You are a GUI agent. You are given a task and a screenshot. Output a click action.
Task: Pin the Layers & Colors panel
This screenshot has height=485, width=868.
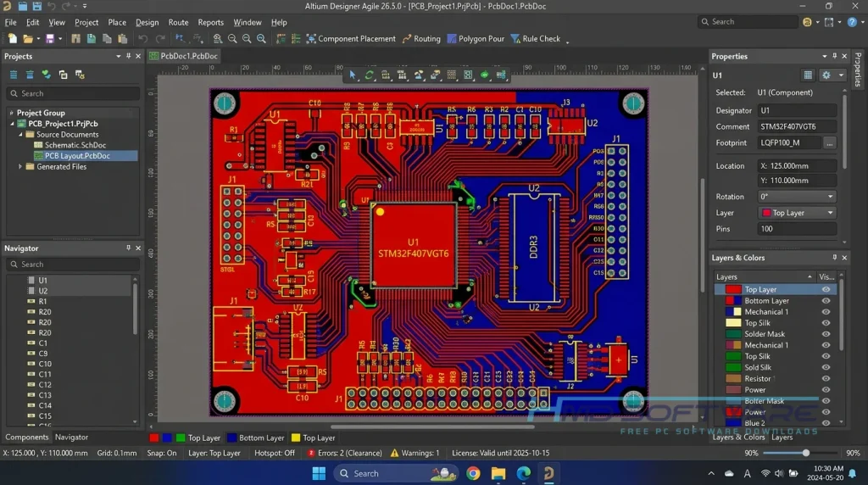[x=835, y=258]
